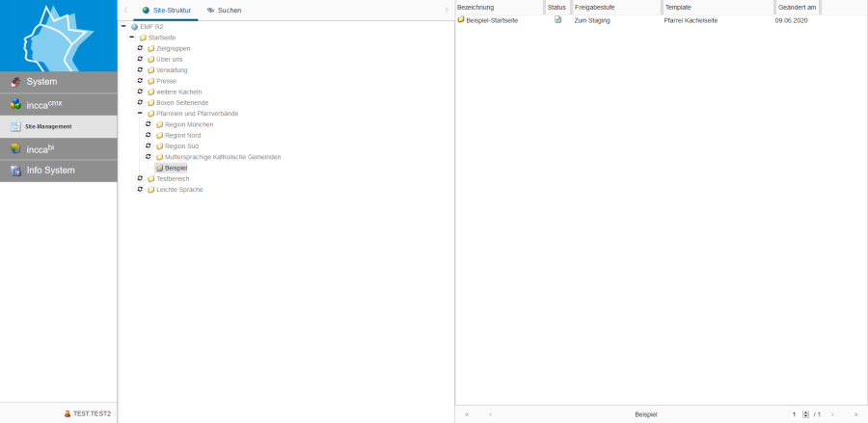Click the Beispiel folder icon in tree
Image resolution: width=868 pixels, height=423 pixels.
click(160, 168)
